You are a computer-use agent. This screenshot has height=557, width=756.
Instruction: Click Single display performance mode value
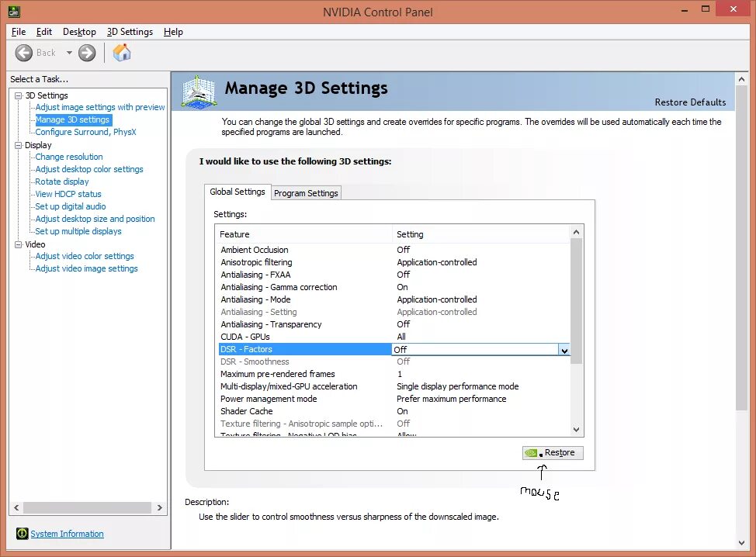coord(457,386)
